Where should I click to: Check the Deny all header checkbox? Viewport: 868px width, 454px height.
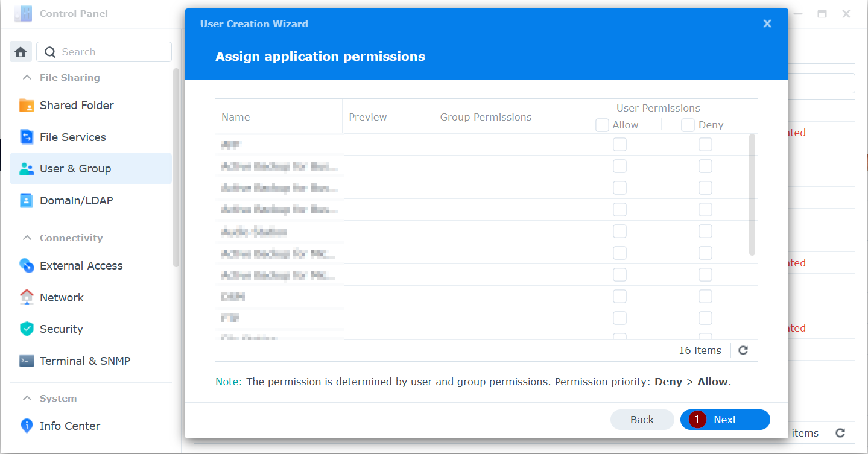688,125
